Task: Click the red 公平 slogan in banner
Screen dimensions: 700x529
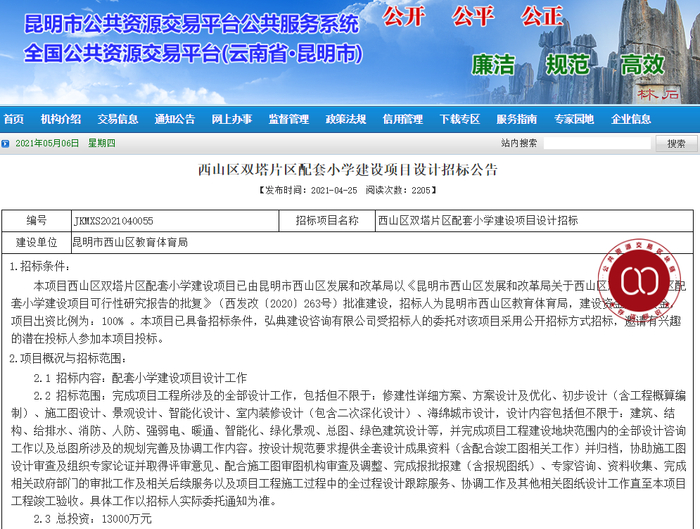Action: pos(473,17)
